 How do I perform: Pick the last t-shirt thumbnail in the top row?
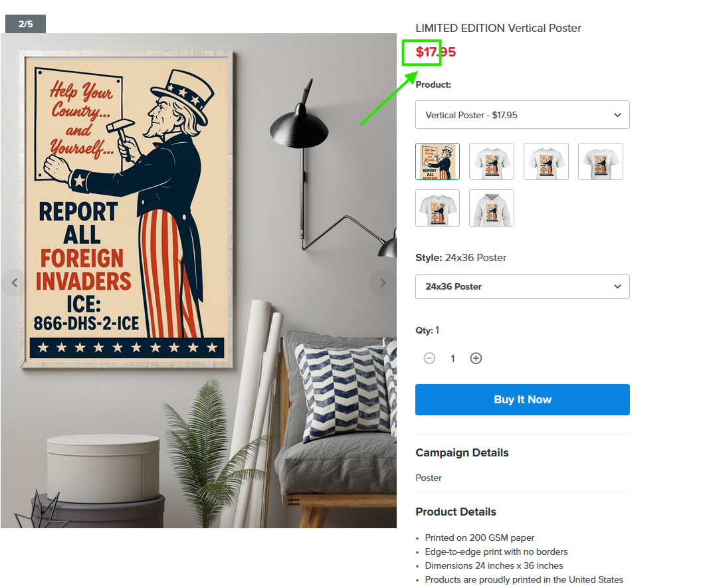pyautogui.click(x=601, y=161)
